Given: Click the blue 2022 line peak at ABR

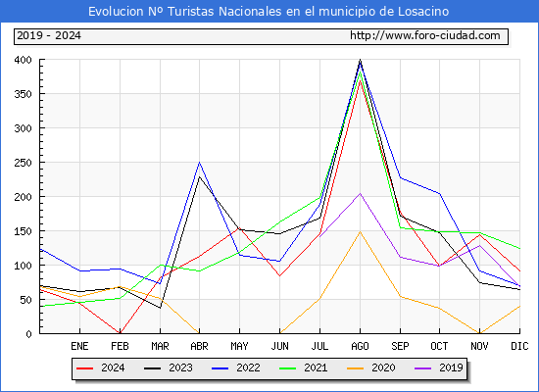Looking at the screenshot, I should coord(199,163).
